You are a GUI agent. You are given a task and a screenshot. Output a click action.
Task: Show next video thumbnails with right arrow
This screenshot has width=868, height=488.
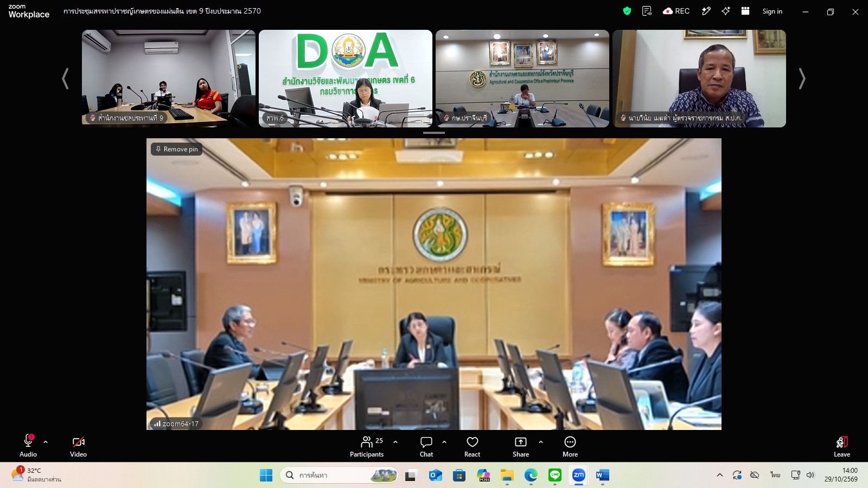pos(802,79)
